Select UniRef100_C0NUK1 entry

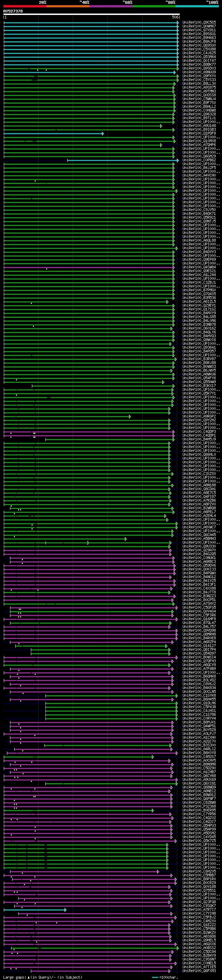[199, 558]
